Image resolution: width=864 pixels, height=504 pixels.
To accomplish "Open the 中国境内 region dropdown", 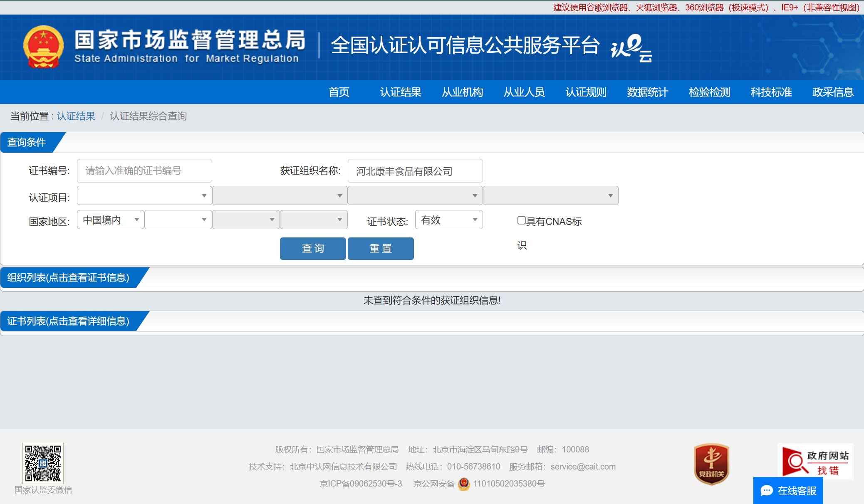I will 111,220.
